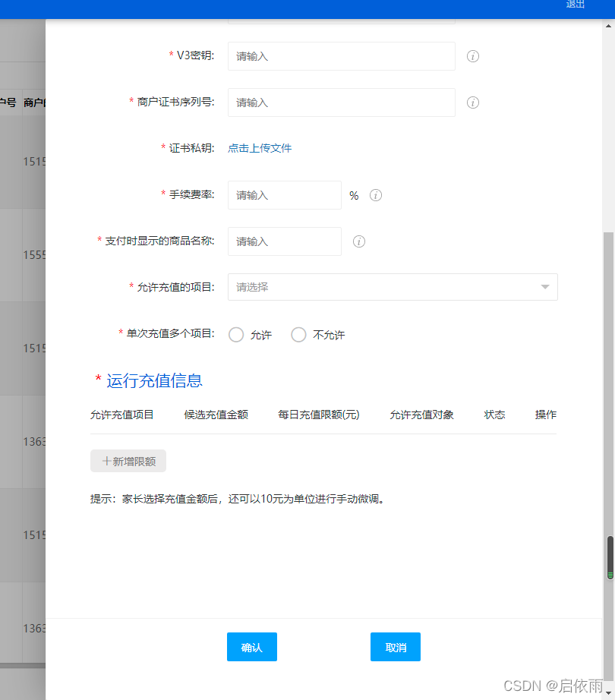Click the 操作 column header
Viewport: 615px width, 700px height.
click(545, 415)
